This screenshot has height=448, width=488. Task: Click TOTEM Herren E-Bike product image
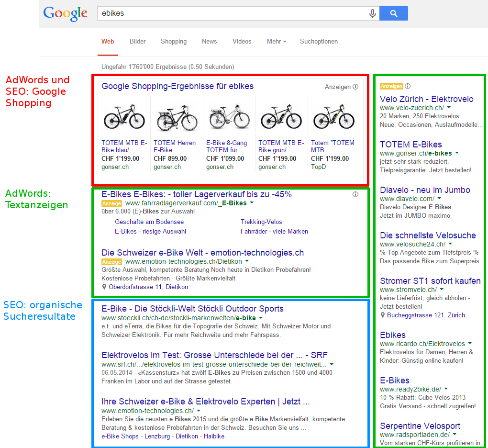tap(177, 117)
